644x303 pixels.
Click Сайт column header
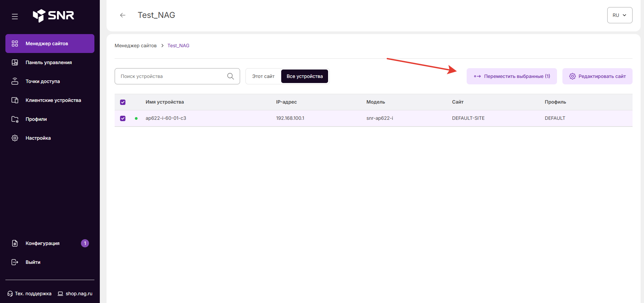click(x=458, y=102)
